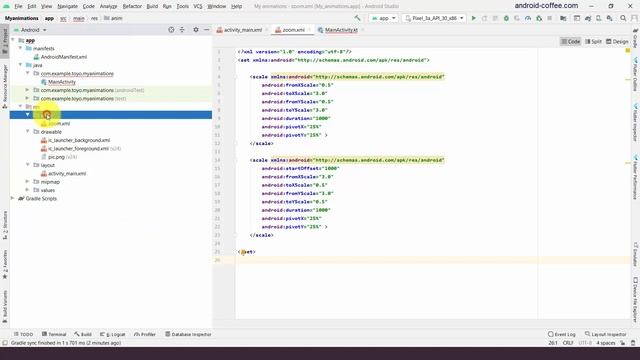
Task: Click the Profile app gauge icon
Action: click(528, 18)
